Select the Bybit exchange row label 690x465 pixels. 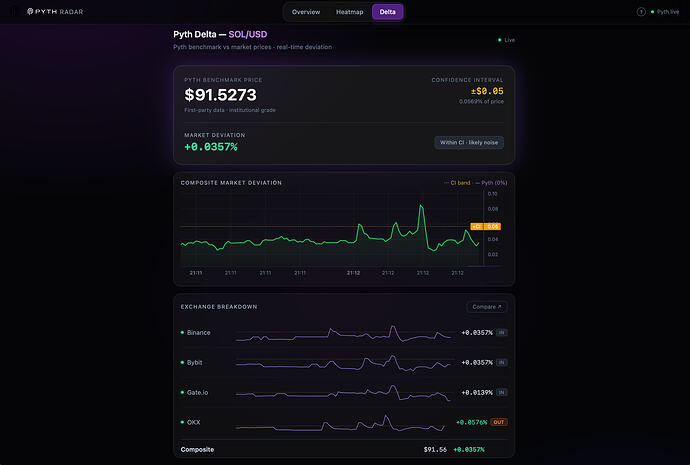point(195,362)
